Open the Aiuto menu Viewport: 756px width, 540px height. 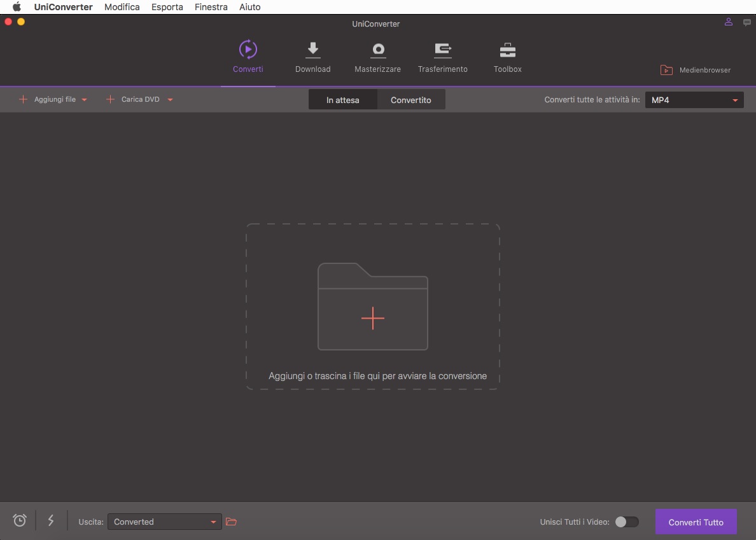point(249,7)
